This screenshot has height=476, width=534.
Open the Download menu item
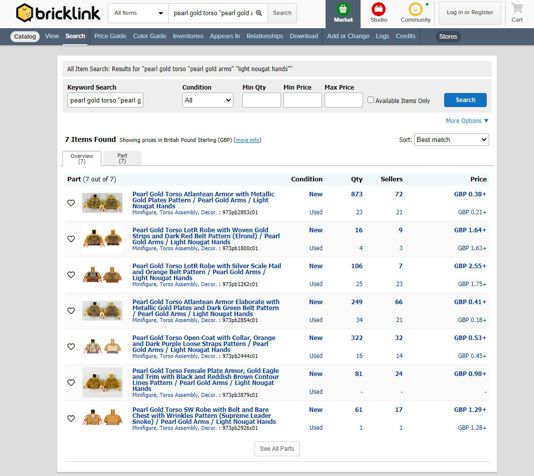pos(304,36)
